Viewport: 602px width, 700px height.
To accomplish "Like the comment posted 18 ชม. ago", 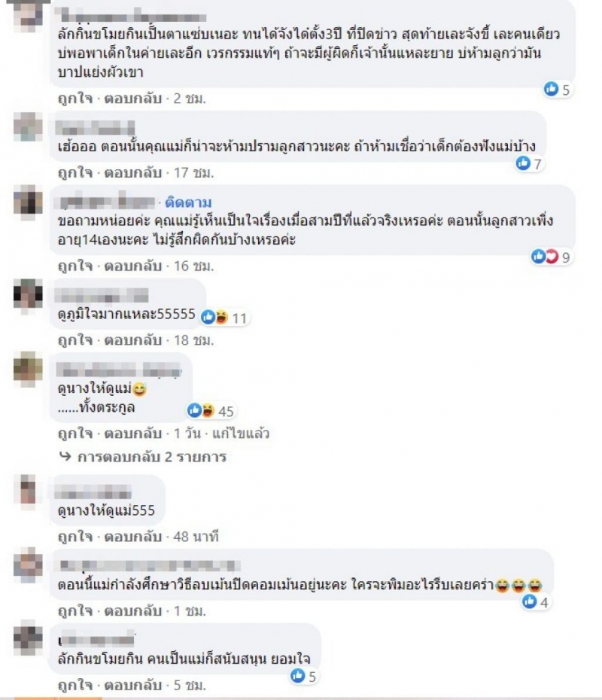I will [75, 341].
